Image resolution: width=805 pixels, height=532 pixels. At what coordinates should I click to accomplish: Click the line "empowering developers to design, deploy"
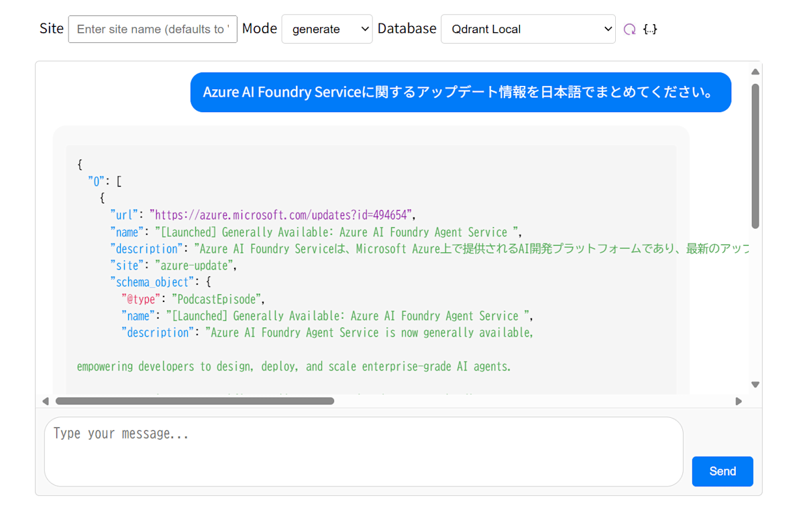pyautogui.click(x=294, y=367)
